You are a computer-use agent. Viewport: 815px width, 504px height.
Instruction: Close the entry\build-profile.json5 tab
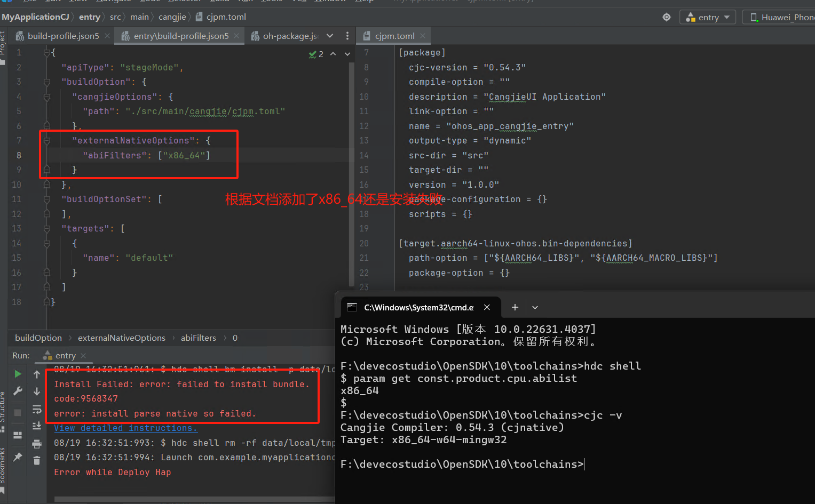coord(236,36)
